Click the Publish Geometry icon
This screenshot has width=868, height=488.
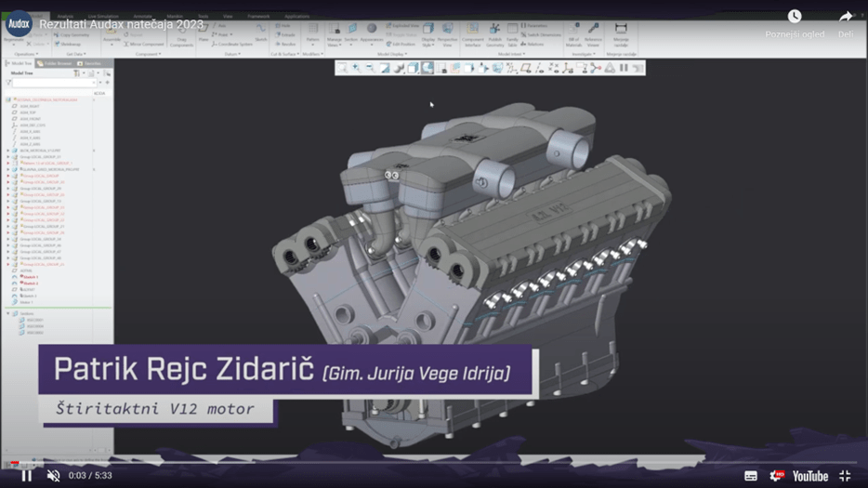495,35
